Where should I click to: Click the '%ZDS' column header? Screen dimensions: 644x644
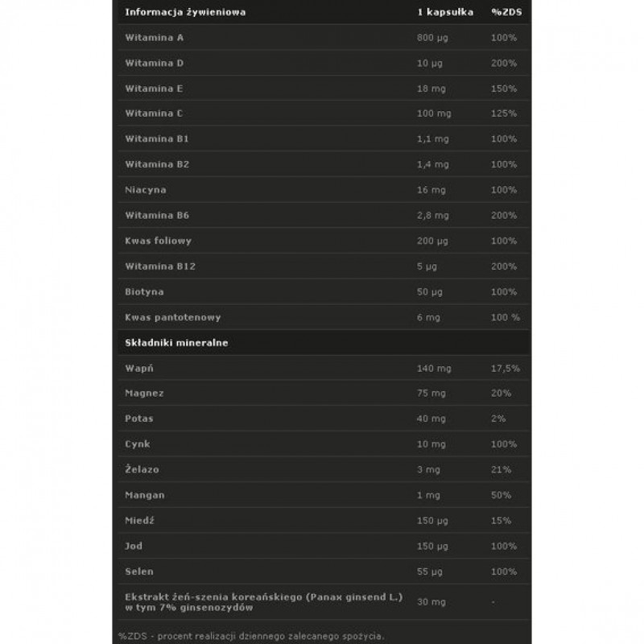click(x=504, y=13)
